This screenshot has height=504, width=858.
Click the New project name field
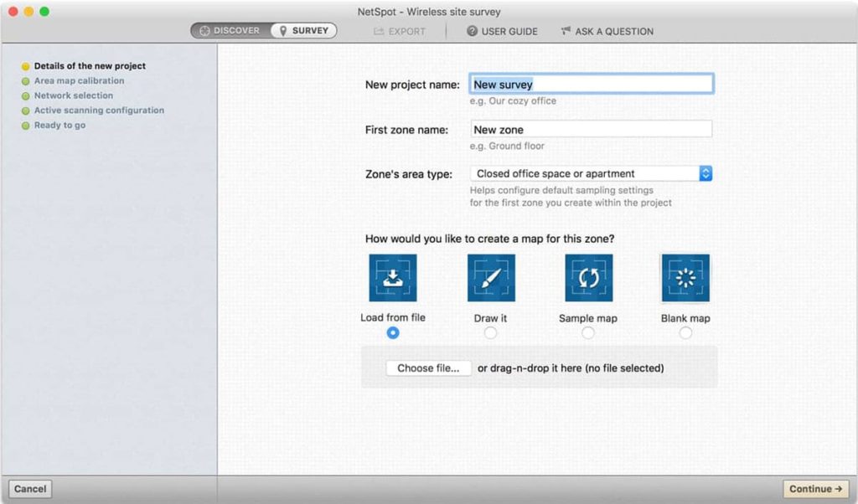[591, 84]
